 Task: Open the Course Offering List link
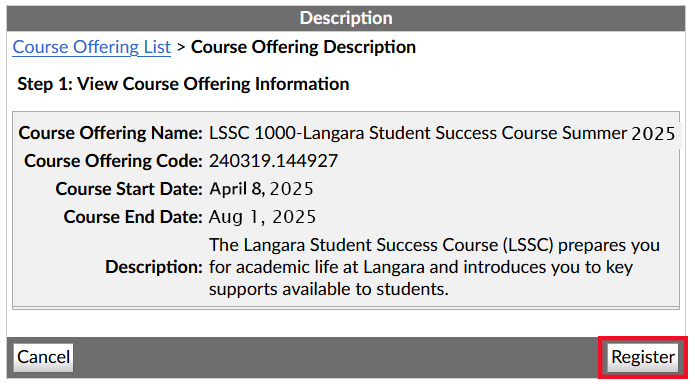[92, 47]
